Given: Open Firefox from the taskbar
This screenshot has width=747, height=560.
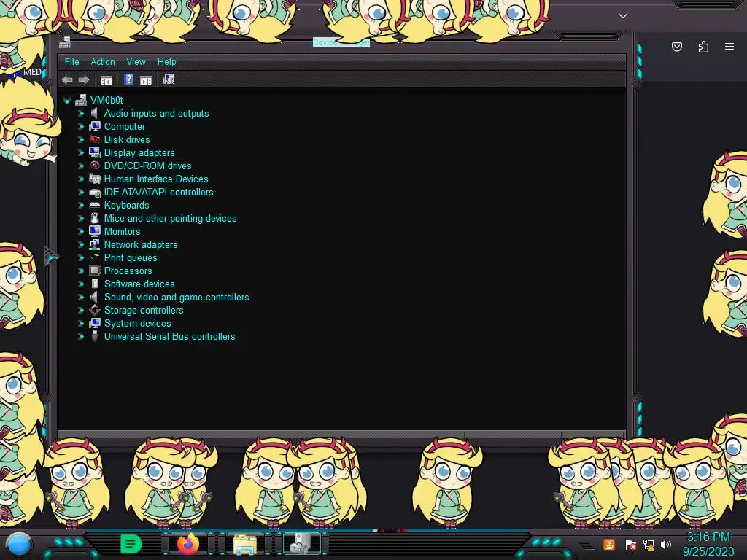Looking at the screenshot, I should tap(188, 543).
